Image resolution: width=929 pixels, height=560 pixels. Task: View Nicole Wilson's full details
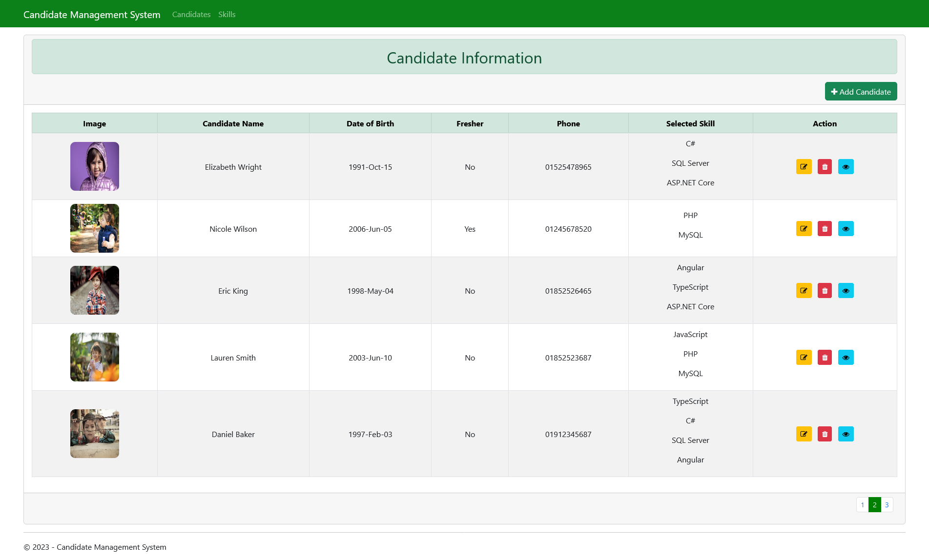click(846, 228)
